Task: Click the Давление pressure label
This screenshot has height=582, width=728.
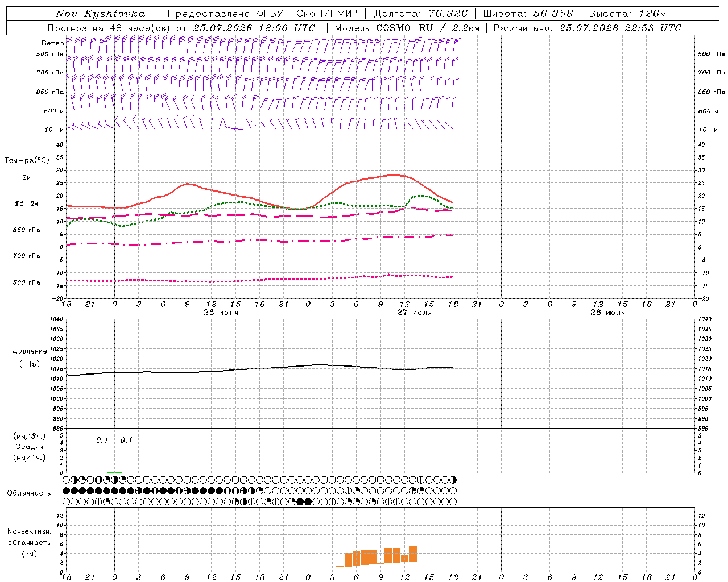Action: (x=30, y=351)
